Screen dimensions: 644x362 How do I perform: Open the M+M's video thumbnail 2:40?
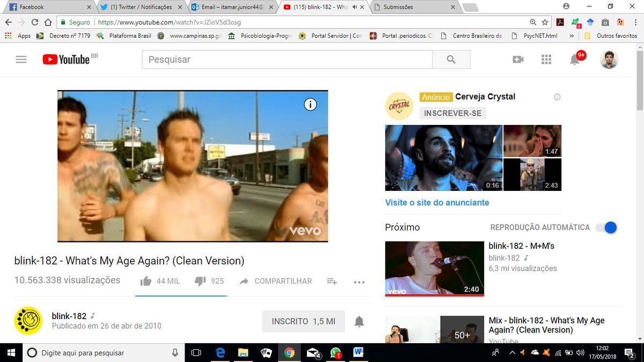click(x=435, y=269)
